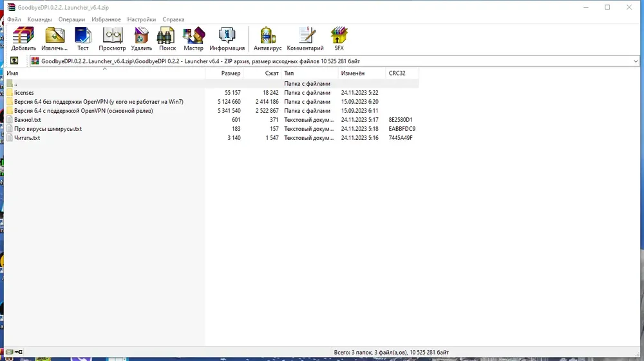The width and height of the screenshot is (644, 361).
Task: Click the licenses folder icon
Action: point(10,93)
